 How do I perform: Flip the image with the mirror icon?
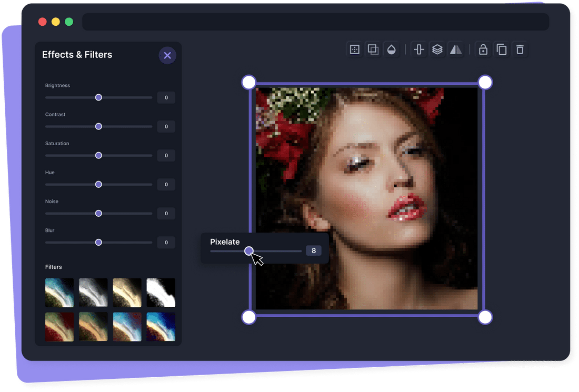coord(455,49)
